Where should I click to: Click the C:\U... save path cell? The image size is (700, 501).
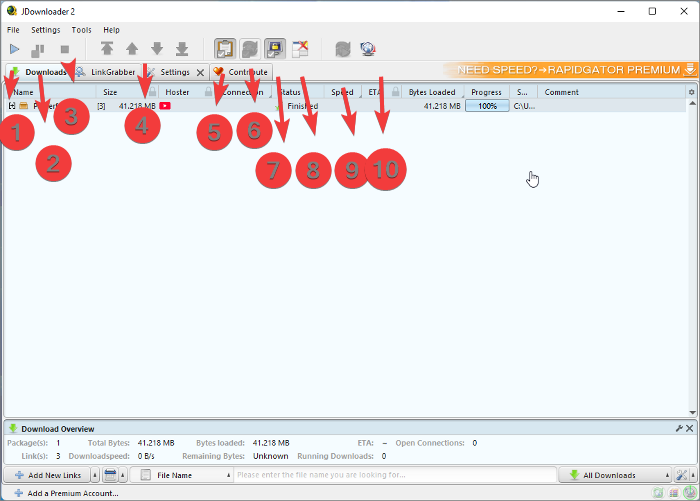524,106
